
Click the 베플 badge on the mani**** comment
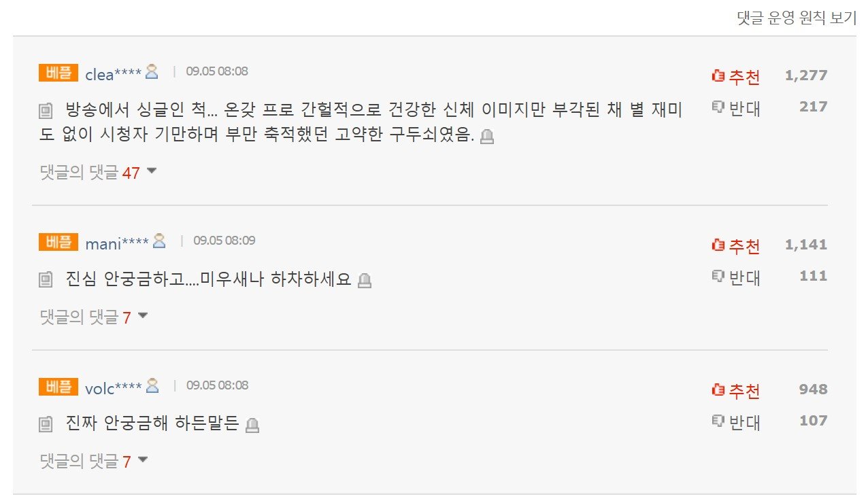point(58,241)
